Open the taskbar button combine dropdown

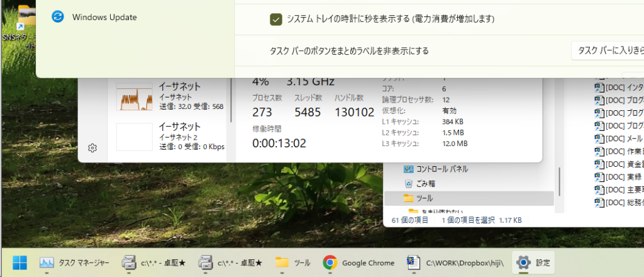pyautogui.click(x=607, y=50)
